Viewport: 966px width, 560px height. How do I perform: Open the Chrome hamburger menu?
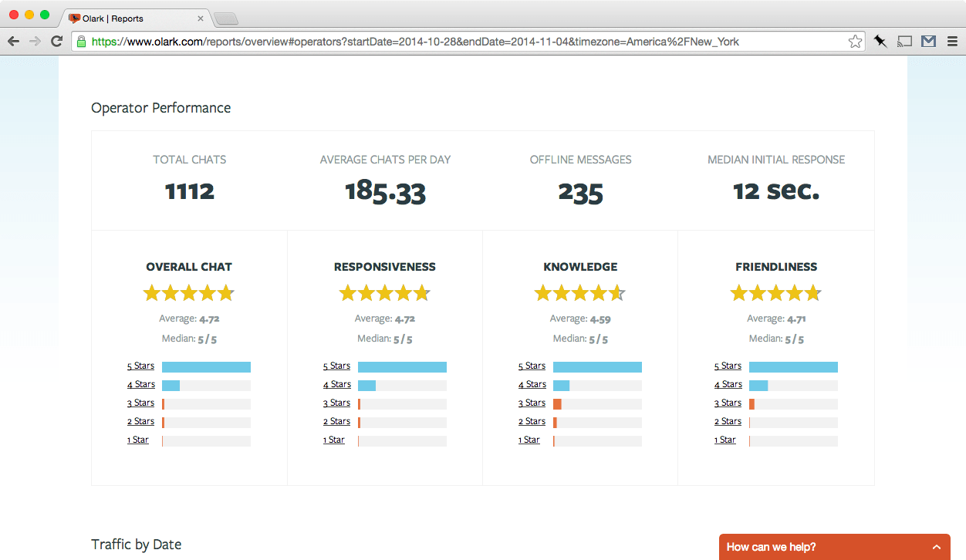tap(954, 41)
